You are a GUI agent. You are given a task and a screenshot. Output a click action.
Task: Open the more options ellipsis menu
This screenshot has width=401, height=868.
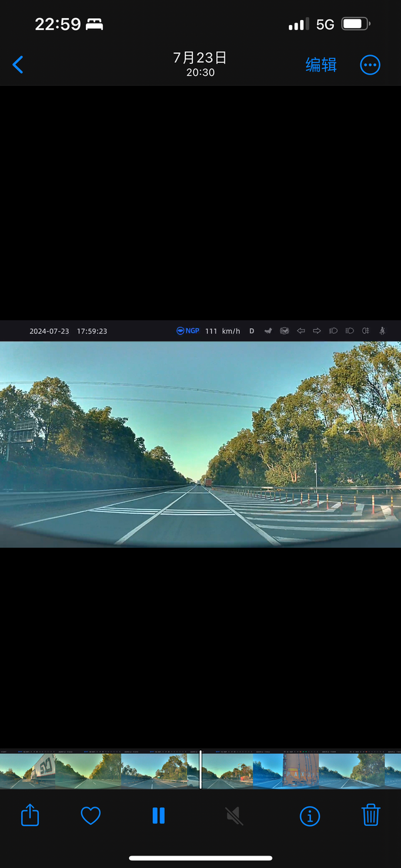pos(370,65)
